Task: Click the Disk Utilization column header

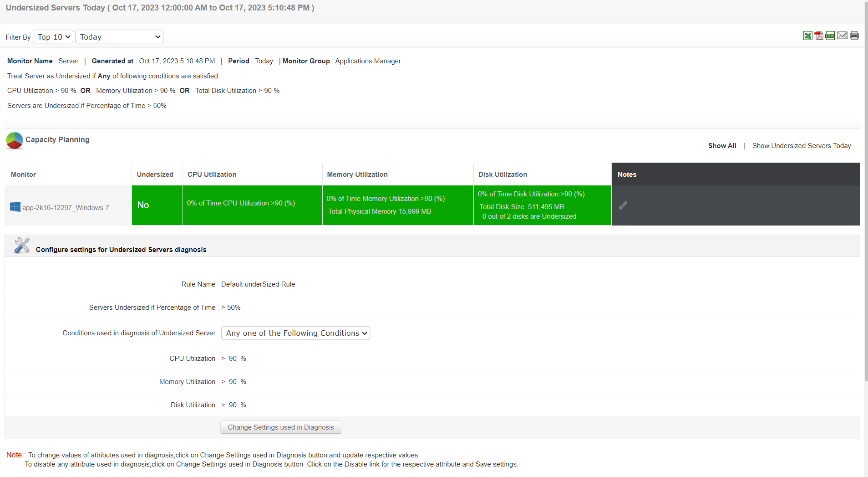Action: (x=503, y=174)
